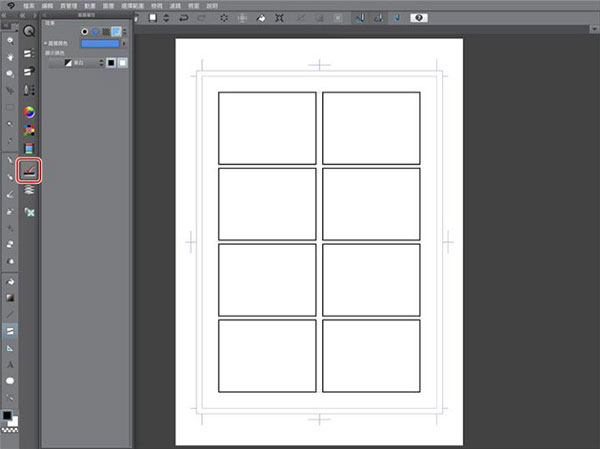
Task: Select the Figure line tool
Action: coord(10,315)
